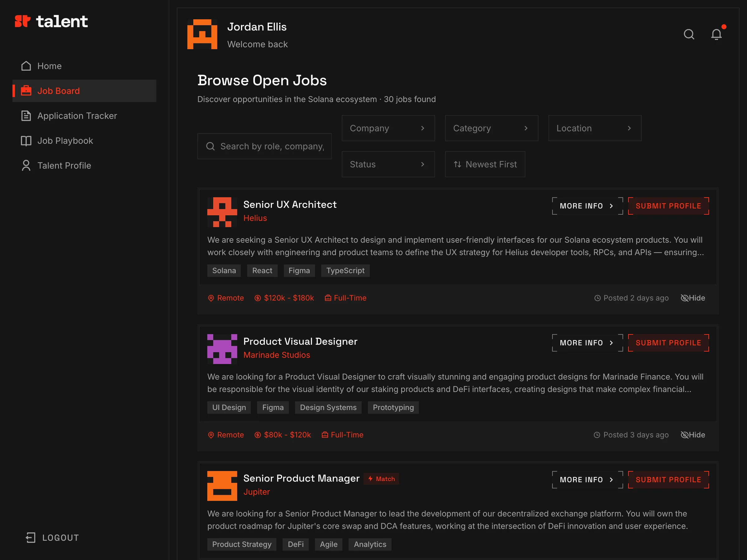Image resolution: width=747 pixels, height=560 pixels.
Task: Click the Talent Profile person icon
Action: [26, 166]
